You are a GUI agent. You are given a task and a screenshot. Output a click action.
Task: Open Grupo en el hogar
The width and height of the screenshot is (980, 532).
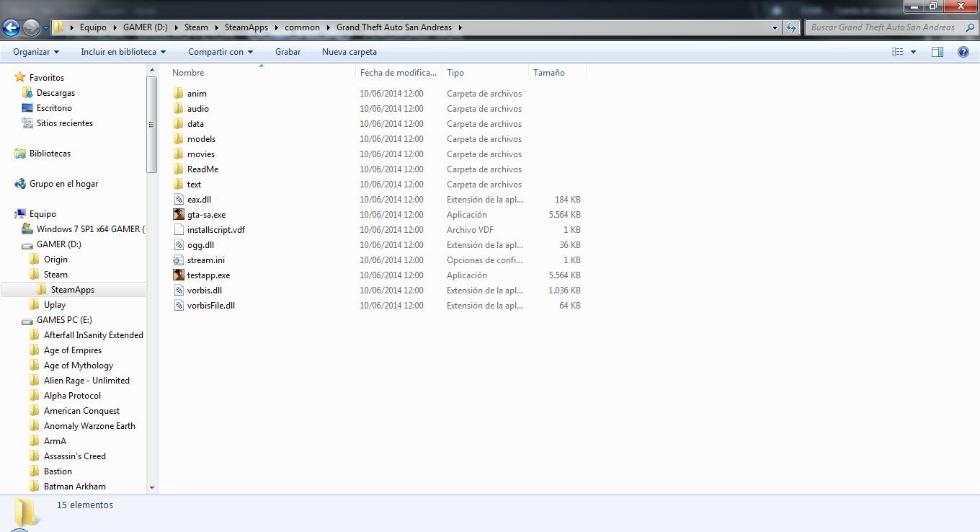[63, 184]
